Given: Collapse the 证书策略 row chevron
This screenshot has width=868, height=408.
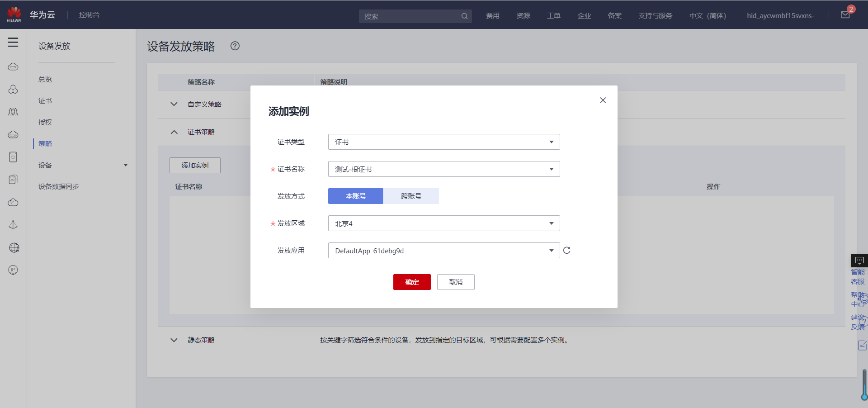Looking at the screenshot, I should 174,132.
